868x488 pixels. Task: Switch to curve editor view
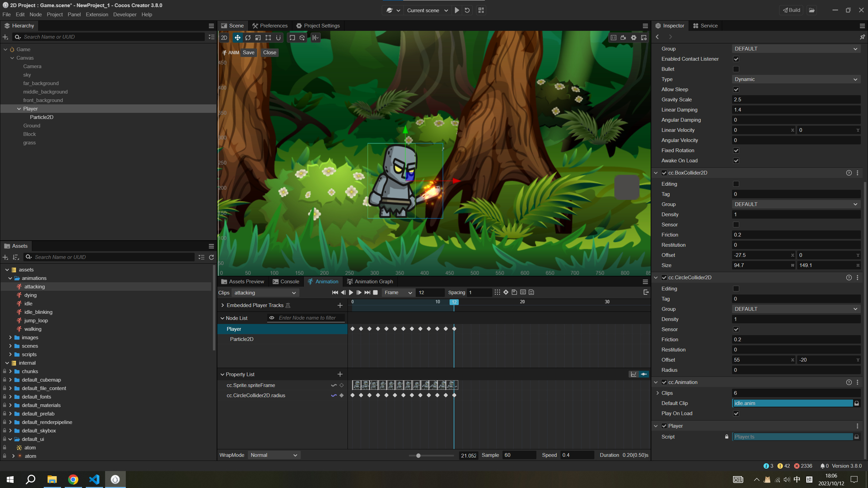pos(633,374)
